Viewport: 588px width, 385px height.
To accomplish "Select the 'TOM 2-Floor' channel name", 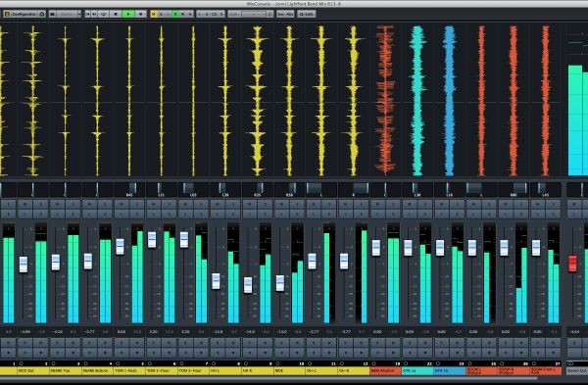I will coord(162,370).
